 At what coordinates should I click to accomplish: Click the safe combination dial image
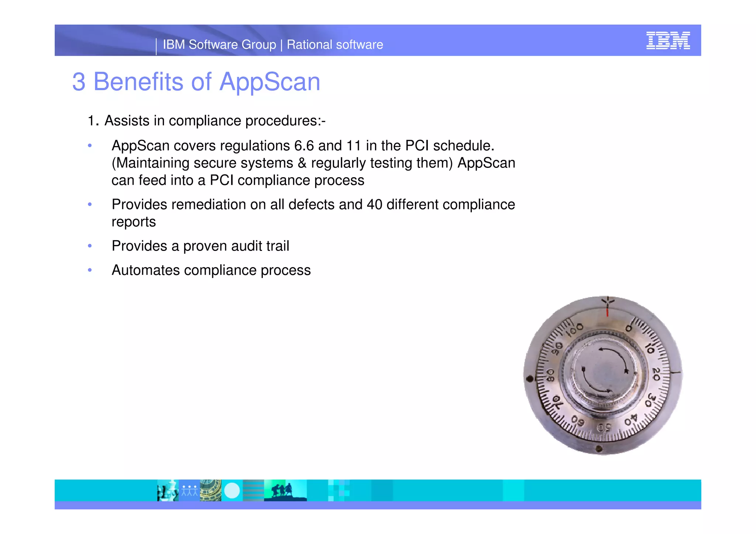tap(603, 375)
